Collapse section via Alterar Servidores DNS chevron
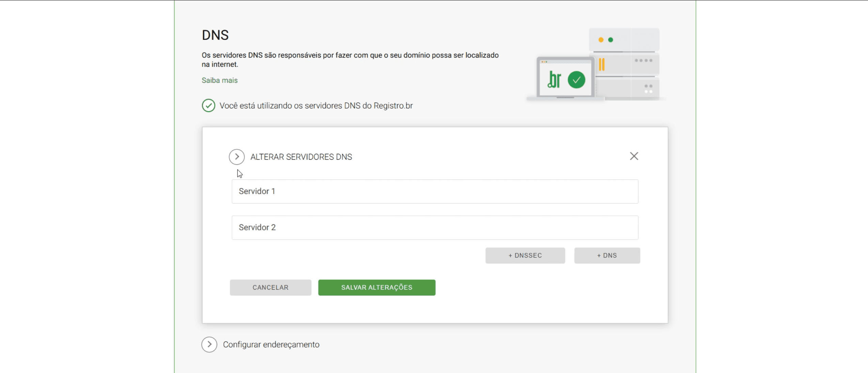The width and height of the screenshot is (868, 373). click(237, 157)
